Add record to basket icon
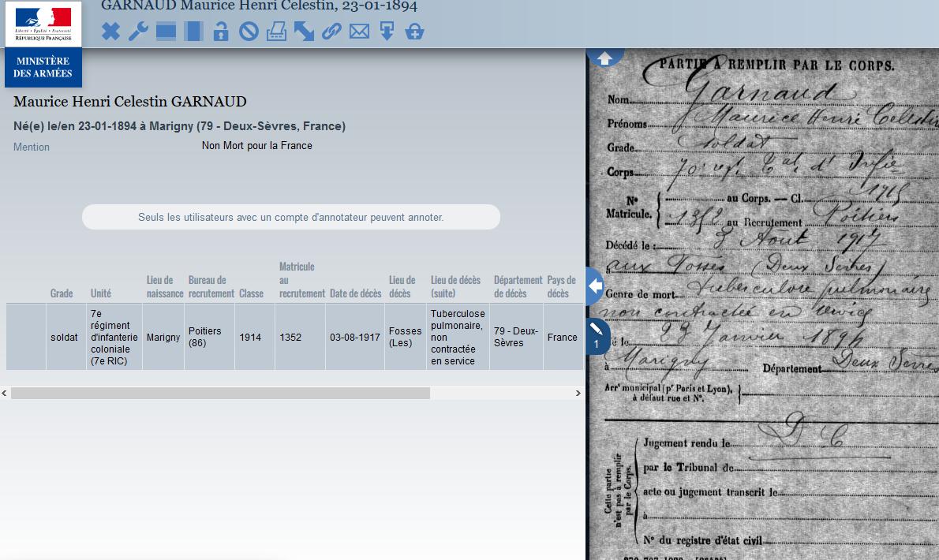The image size is (939, 560). click(414, 31)
